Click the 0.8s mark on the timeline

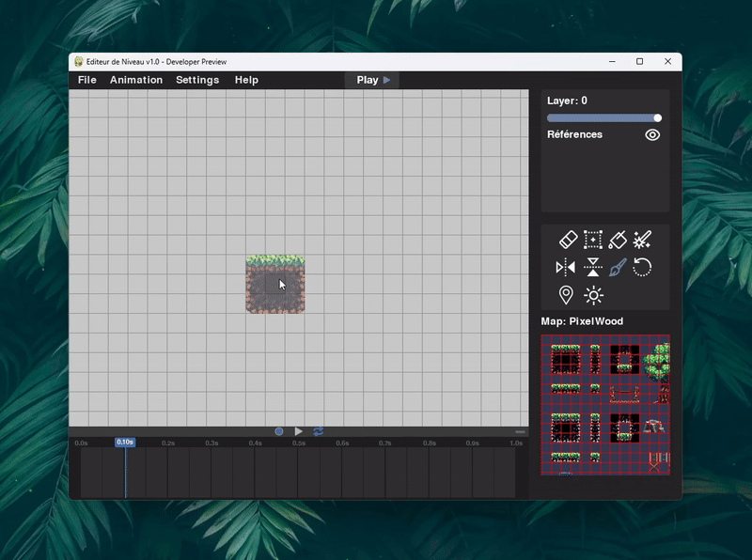coord(430,443)
